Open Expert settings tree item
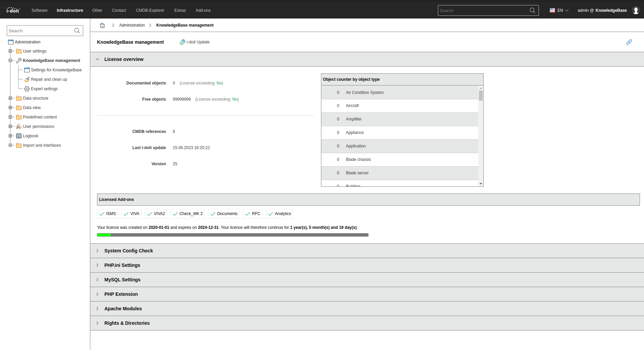 click(x=44, y=89)
